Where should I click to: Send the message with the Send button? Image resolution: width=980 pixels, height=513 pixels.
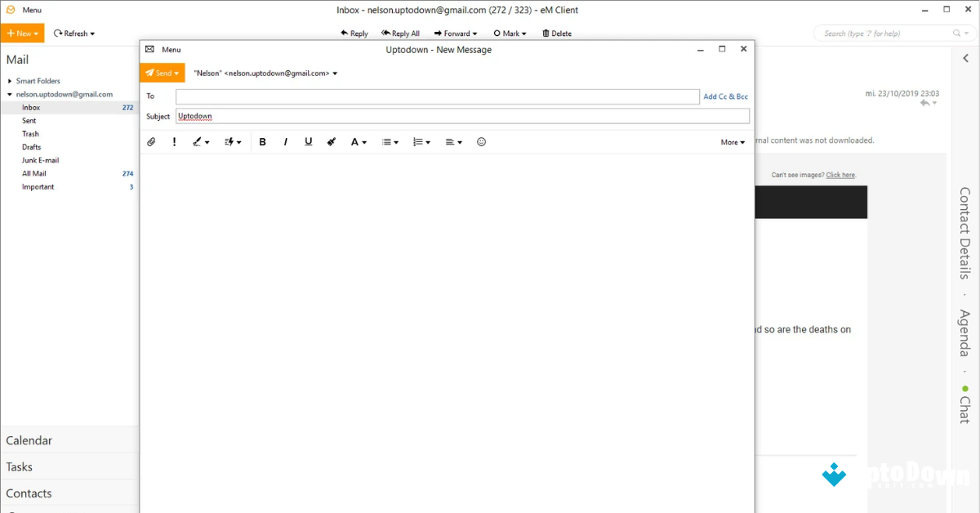pyautogui.click(x=162, y=73)
